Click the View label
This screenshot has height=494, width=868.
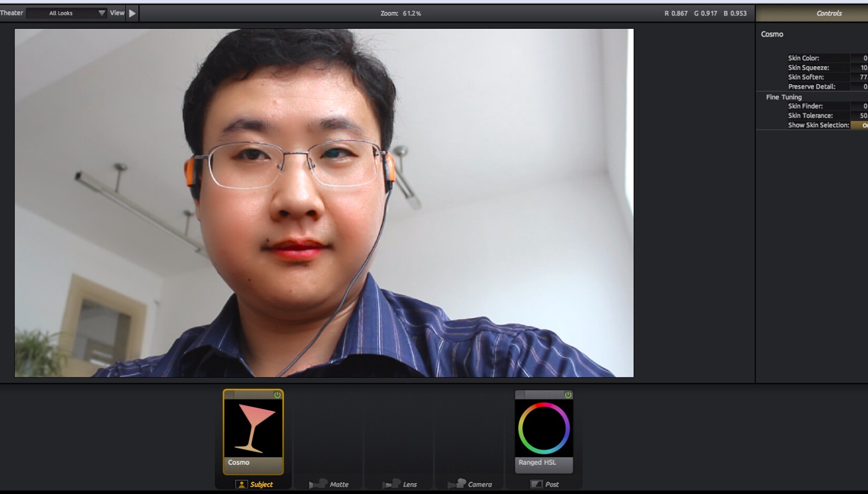coord(117,12)
